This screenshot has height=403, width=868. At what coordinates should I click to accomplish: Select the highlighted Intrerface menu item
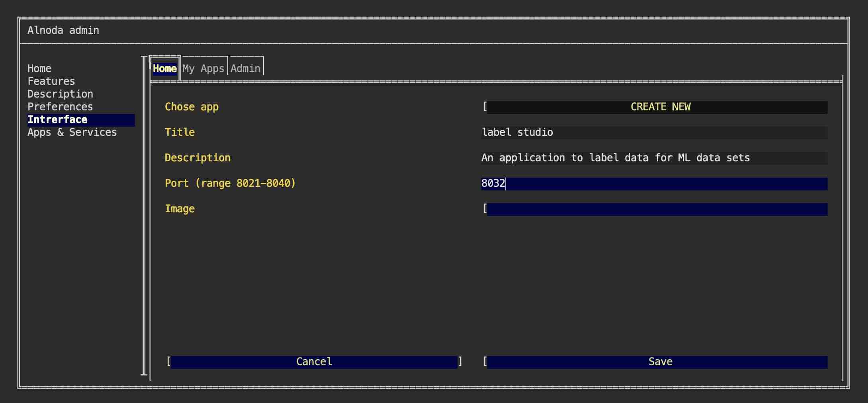[81, 120]
